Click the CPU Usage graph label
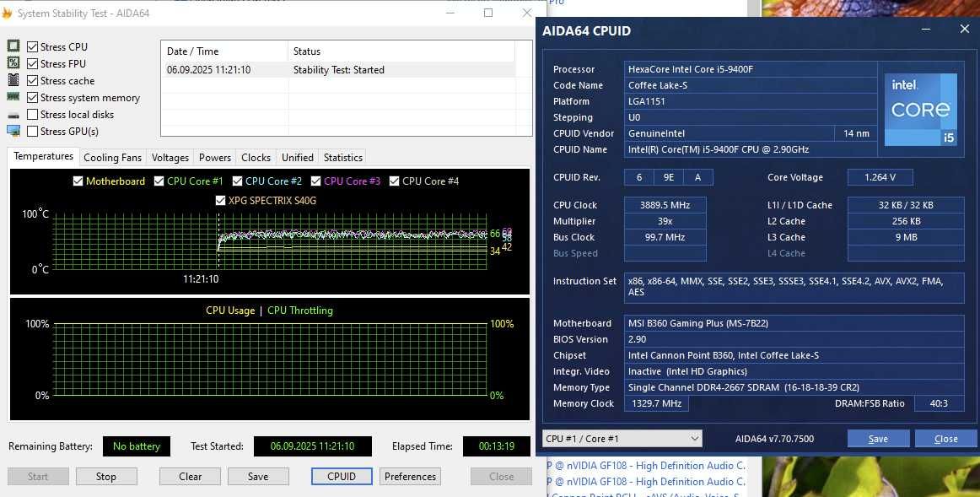 (230, 311)
